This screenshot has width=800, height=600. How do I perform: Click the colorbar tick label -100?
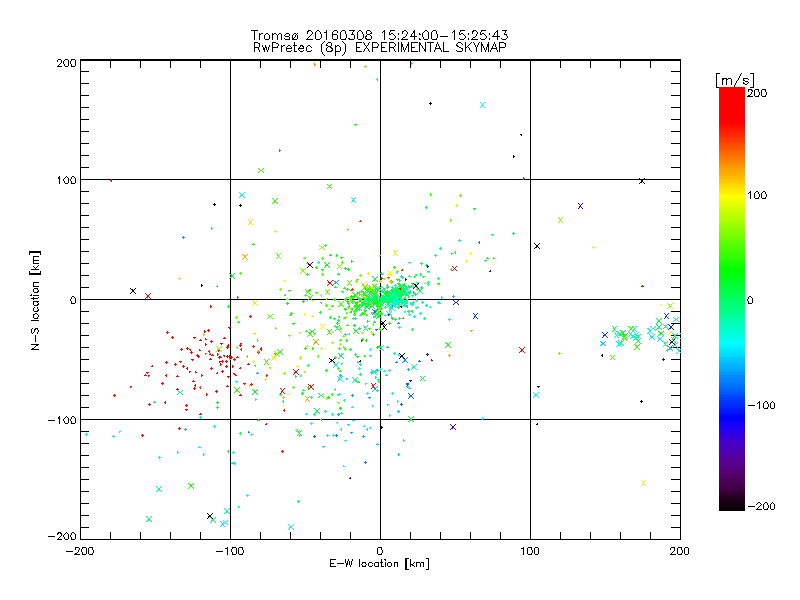[761, 405]
